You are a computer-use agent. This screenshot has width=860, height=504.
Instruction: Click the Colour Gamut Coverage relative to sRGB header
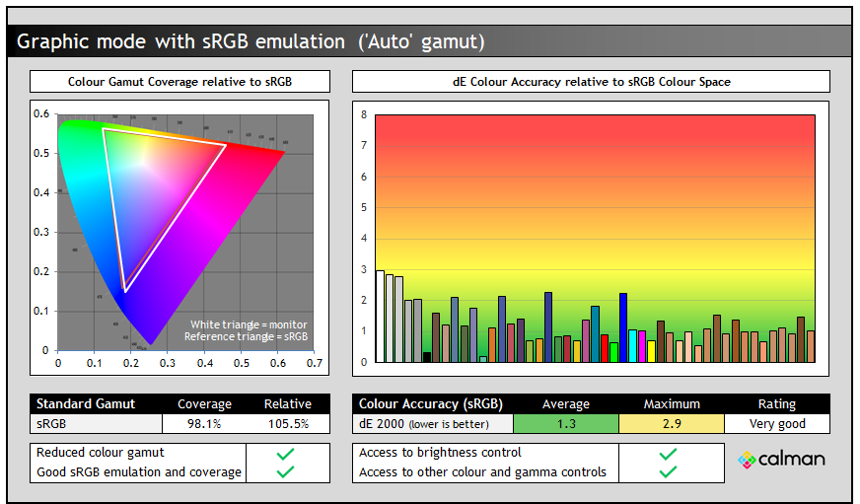[x=179, y=82]
